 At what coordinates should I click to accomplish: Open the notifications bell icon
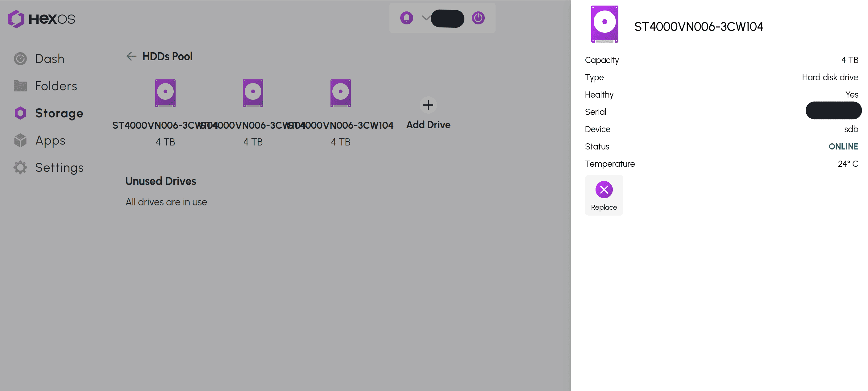pos(406,18)
